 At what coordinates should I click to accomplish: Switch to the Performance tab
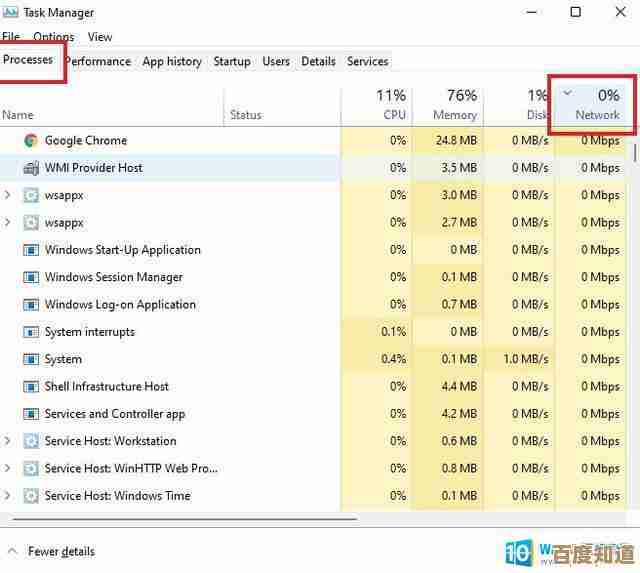point(98,61)
